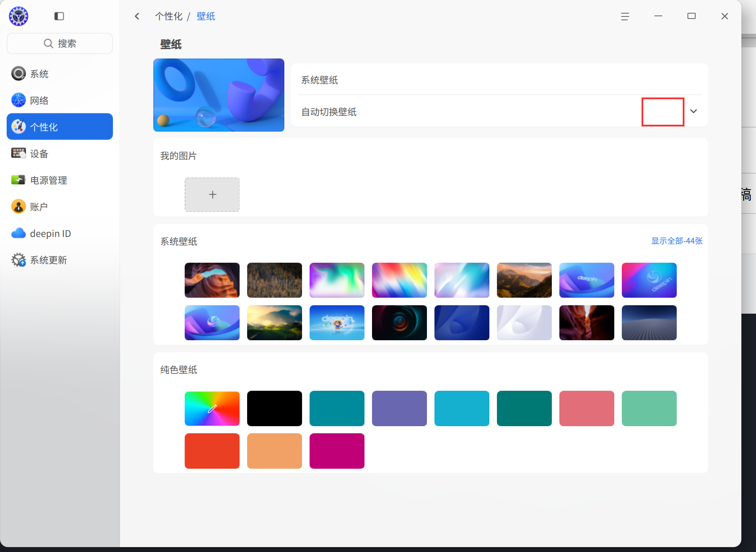Open deepin ID in sidebar
756x552 pixels.
(60, 233)
